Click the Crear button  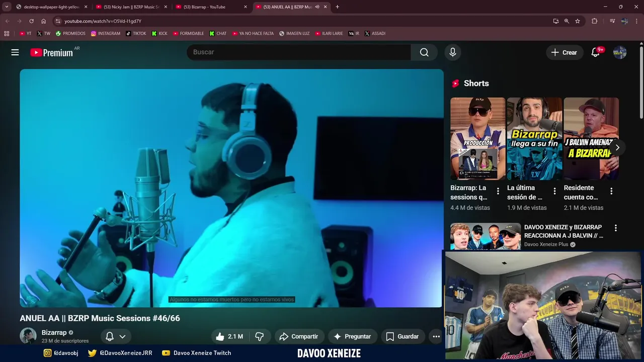click(565, 52)
